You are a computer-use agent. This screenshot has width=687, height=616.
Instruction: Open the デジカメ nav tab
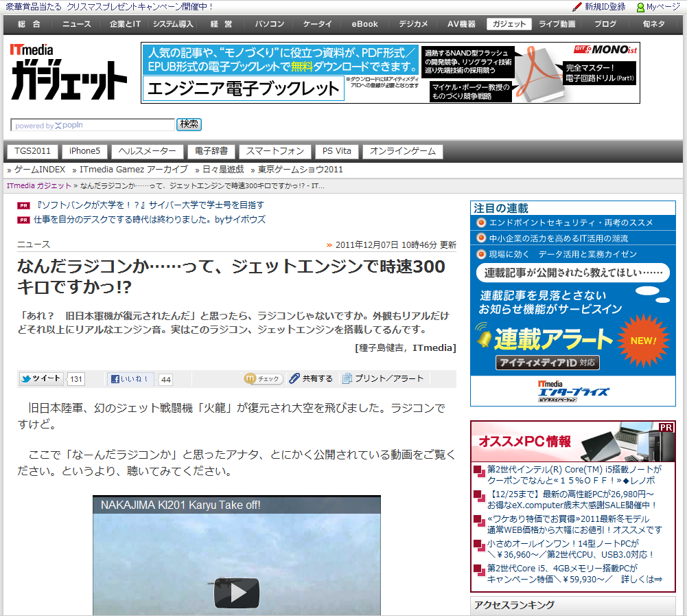(x=413, y=24)
